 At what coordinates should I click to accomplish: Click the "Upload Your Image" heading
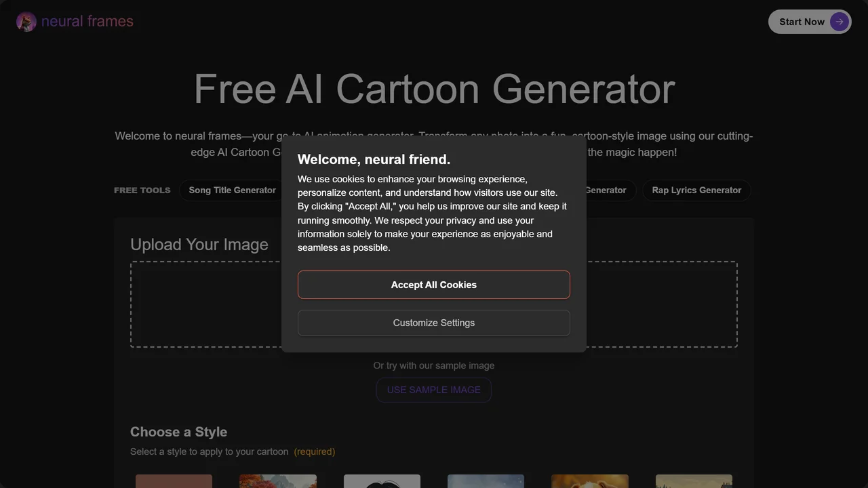(199, 245)
